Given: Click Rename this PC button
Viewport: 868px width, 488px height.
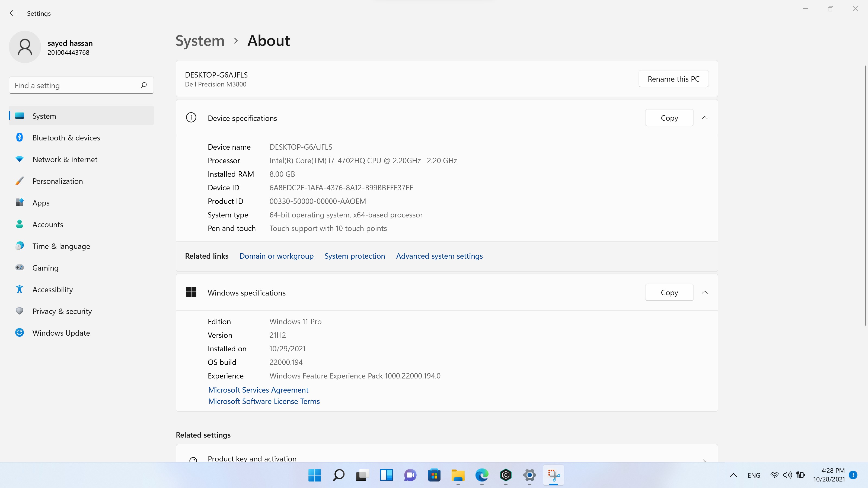Looking at the screenshot, I should click(x=673, y=79).
